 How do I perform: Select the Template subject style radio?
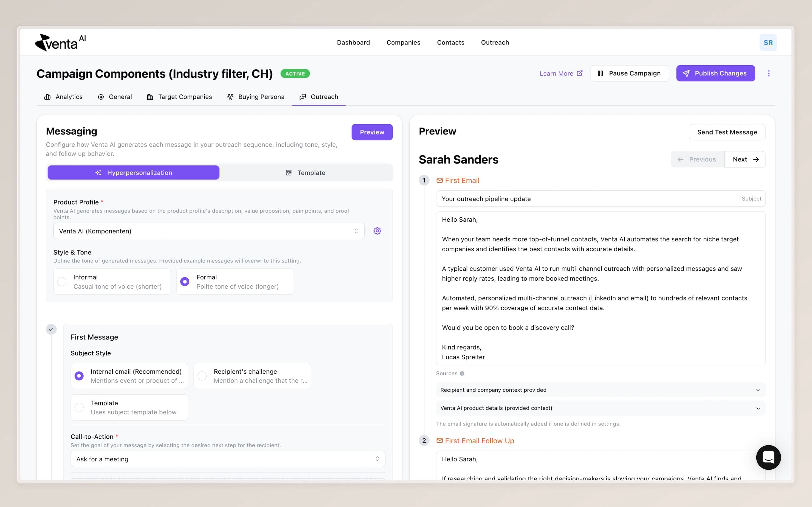click(79, 407)
